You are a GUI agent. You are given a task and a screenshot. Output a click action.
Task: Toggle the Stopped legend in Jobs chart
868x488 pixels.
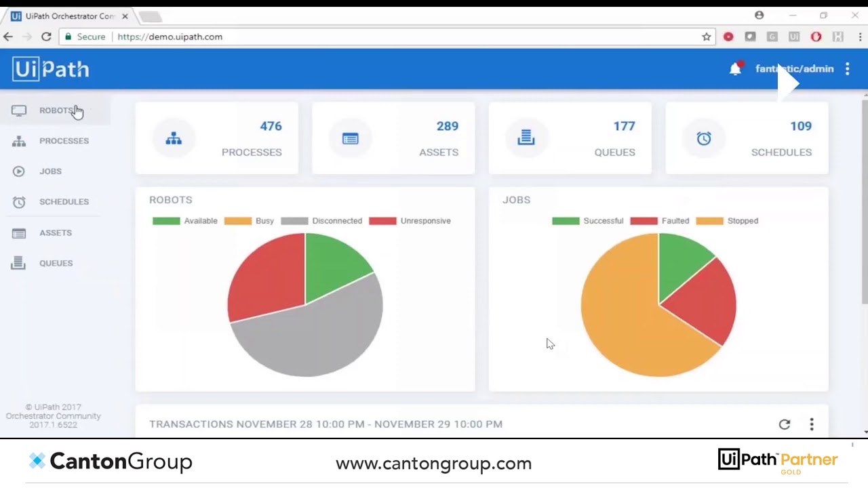point(727,221)
